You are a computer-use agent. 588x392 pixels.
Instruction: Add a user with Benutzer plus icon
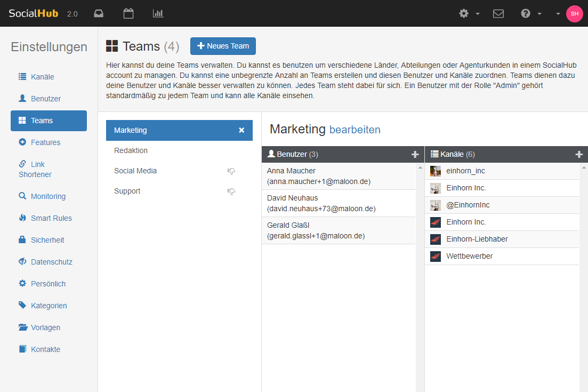pyautogui.click(x=415, y=155)
